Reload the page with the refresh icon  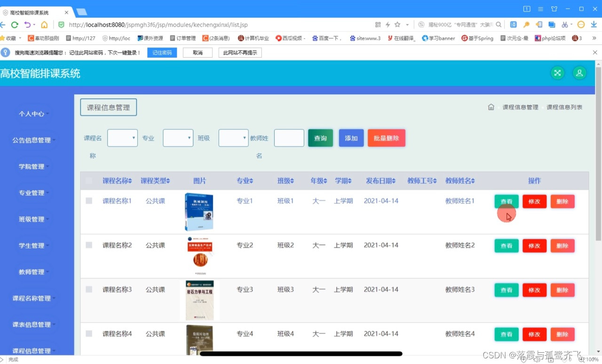tap(15, 24)
